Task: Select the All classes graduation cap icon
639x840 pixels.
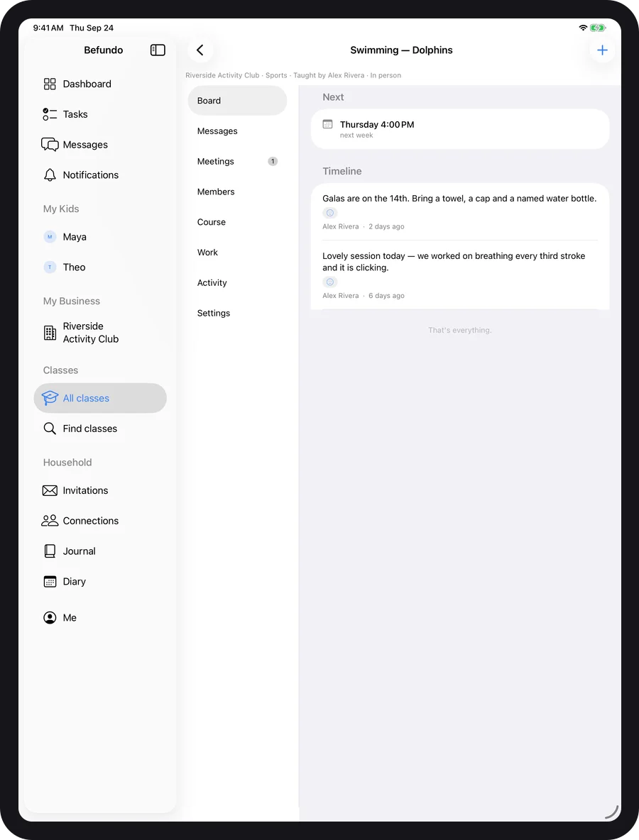Action: [x=50, y=398]
